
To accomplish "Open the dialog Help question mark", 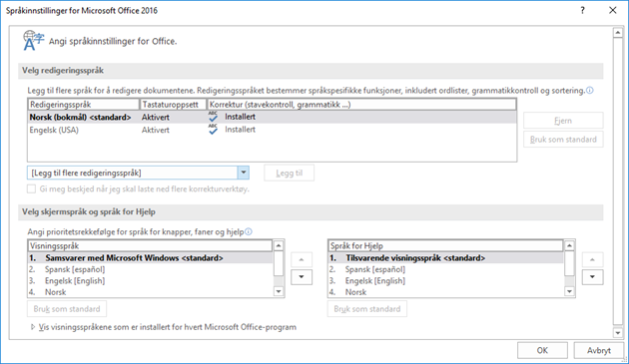I will 582,10.
